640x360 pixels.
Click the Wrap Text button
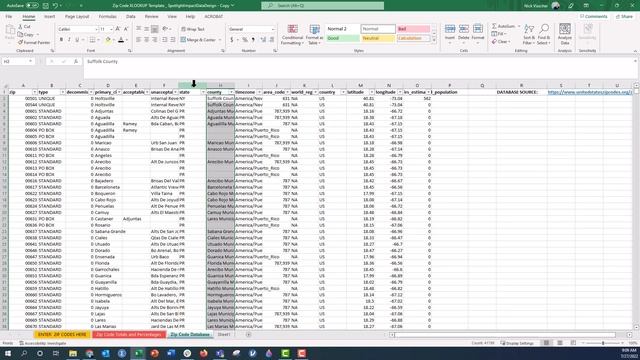point(193,29)
